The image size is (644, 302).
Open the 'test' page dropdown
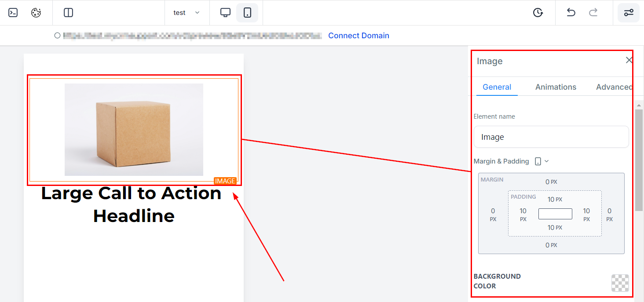187,13
